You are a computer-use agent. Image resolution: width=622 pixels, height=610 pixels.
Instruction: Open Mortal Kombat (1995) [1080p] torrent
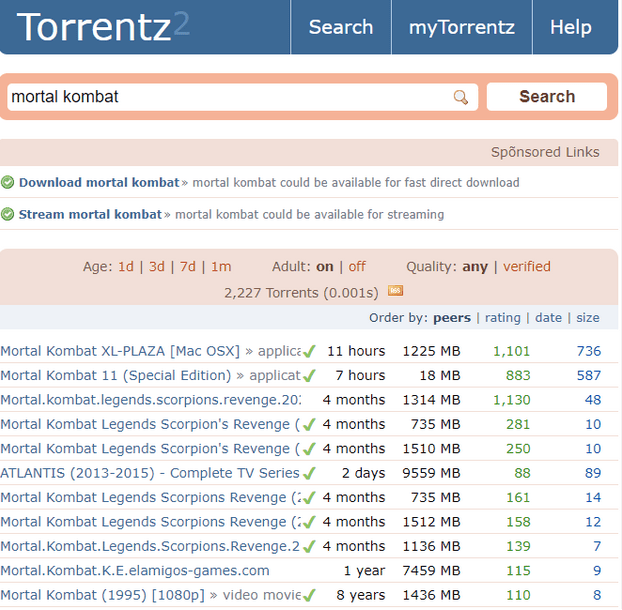click(x=102, y=595)
